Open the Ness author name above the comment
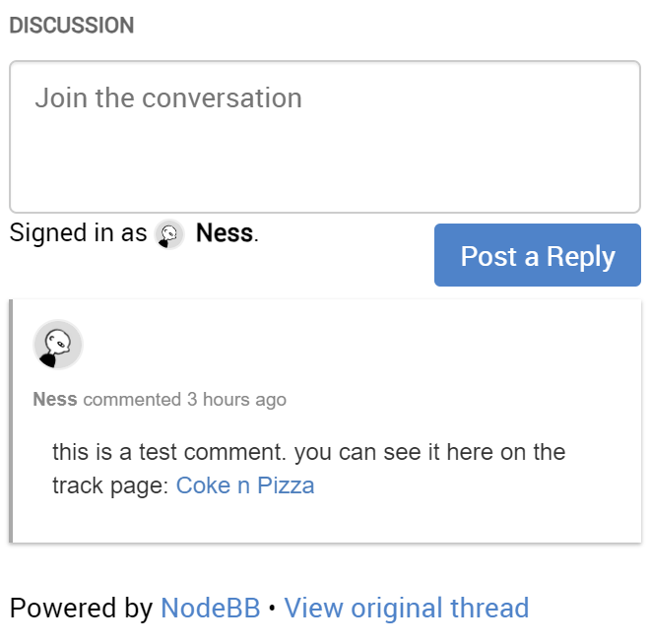 [55, 400]
